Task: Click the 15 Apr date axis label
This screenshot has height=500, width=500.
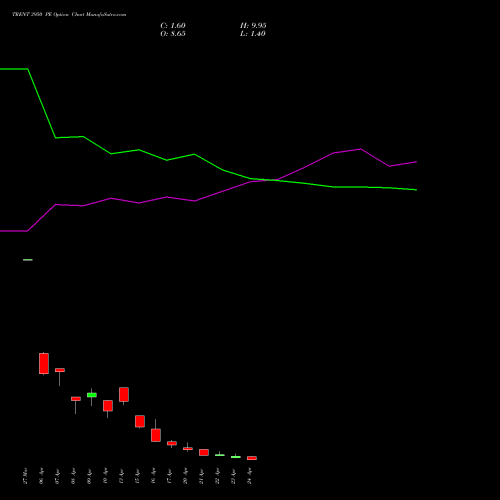Action: (137, 476)
